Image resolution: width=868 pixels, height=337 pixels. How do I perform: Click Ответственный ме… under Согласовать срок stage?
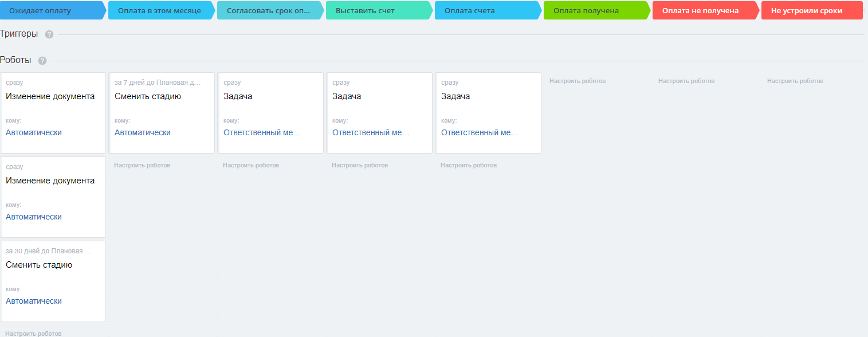click(x=262, y=132)
